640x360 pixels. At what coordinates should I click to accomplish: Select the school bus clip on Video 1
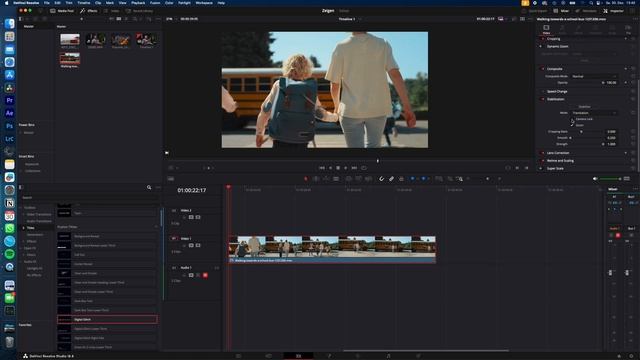click(332, 249)
